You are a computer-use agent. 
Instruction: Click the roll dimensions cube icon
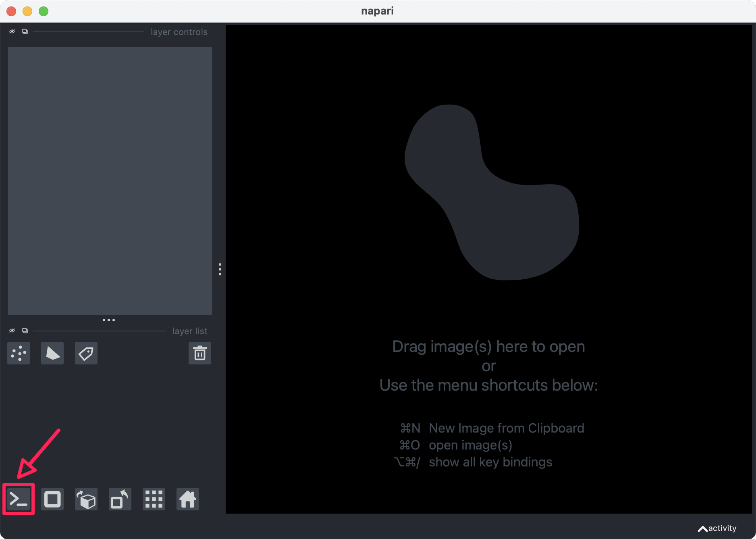86,499
